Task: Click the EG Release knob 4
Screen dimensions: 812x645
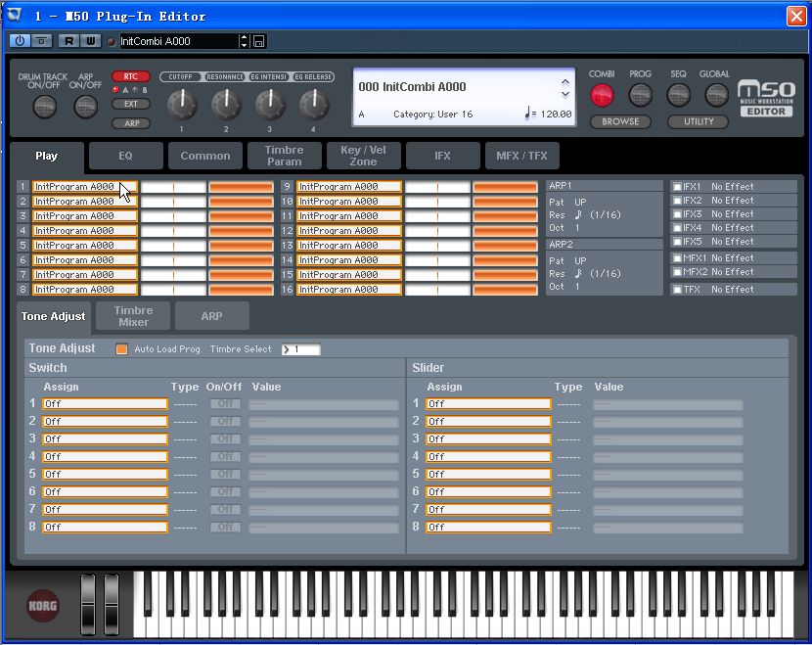Action: coord(314,104)
